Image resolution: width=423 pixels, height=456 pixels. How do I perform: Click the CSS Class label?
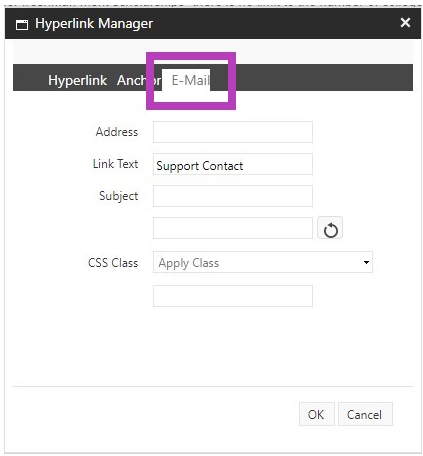pyautogui.click(x=113, y=263)
